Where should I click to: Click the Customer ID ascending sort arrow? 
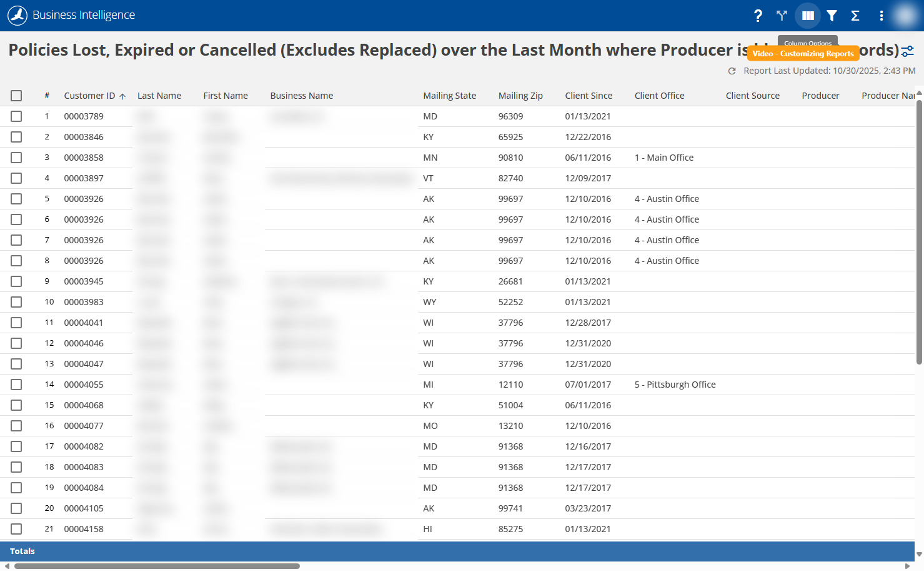tap(122, 96)
